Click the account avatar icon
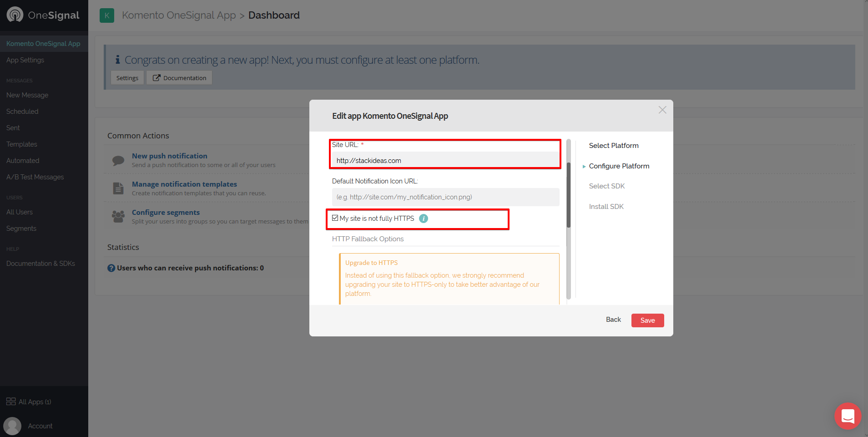 pyautogui.click(x=12, y=426)
